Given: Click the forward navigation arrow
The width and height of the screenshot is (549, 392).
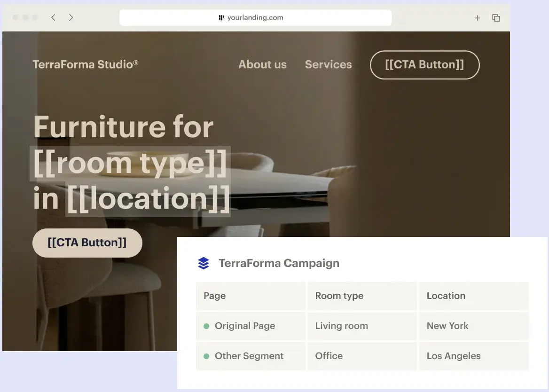Looking at the screenshot, I should click(71, 17).
